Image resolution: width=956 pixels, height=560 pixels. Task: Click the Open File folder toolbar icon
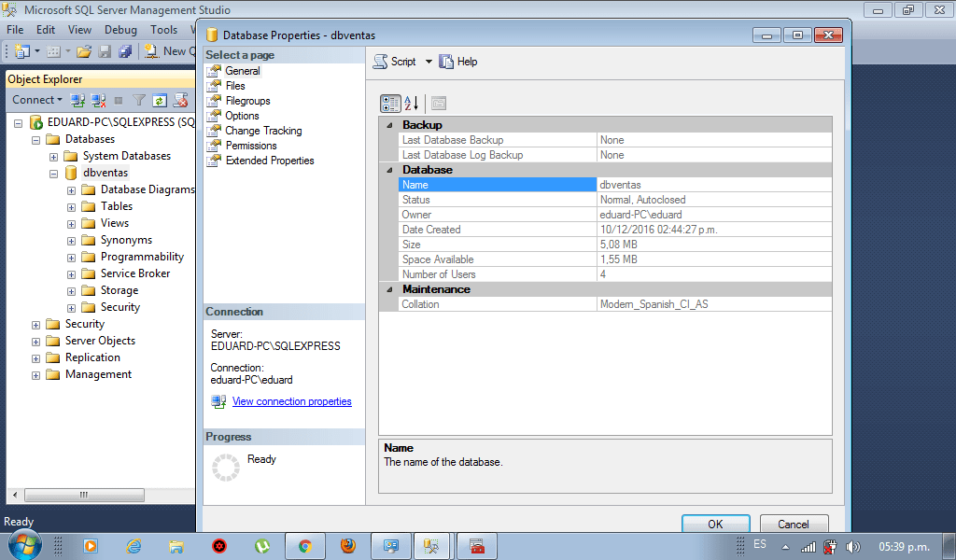pos(84,51)
